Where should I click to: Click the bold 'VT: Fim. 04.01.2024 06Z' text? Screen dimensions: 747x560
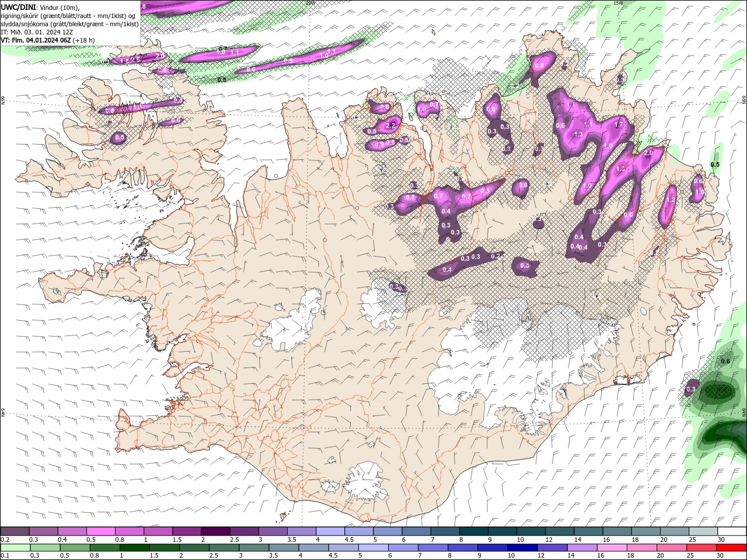[x=36, y=40]
